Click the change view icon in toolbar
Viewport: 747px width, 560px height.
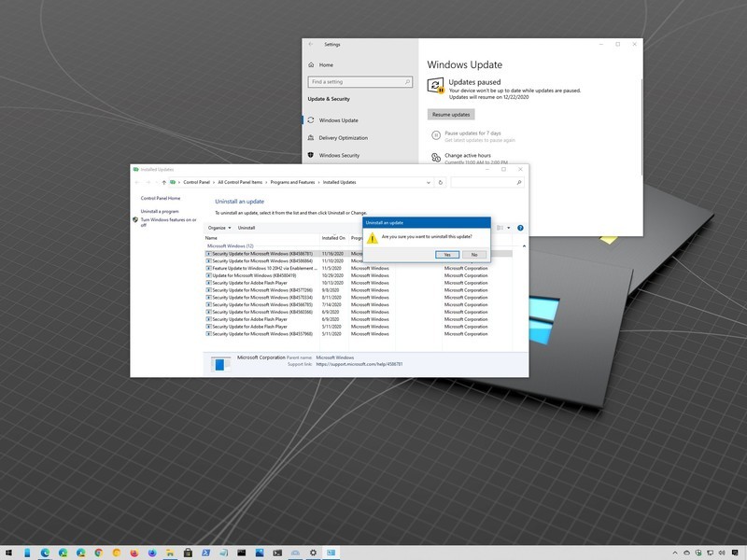[x=500, y=228]
